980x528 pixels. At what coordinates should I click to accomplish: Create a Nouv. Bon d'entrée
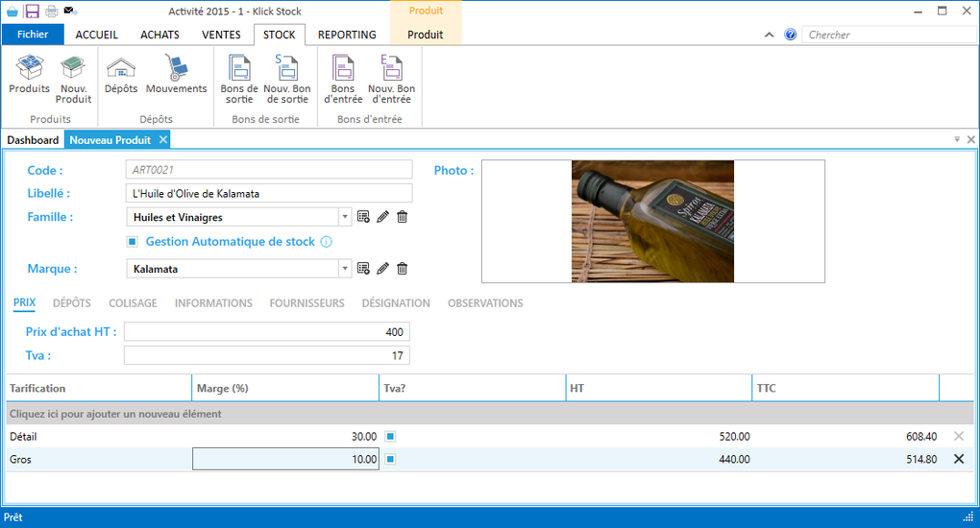[391, 80]
